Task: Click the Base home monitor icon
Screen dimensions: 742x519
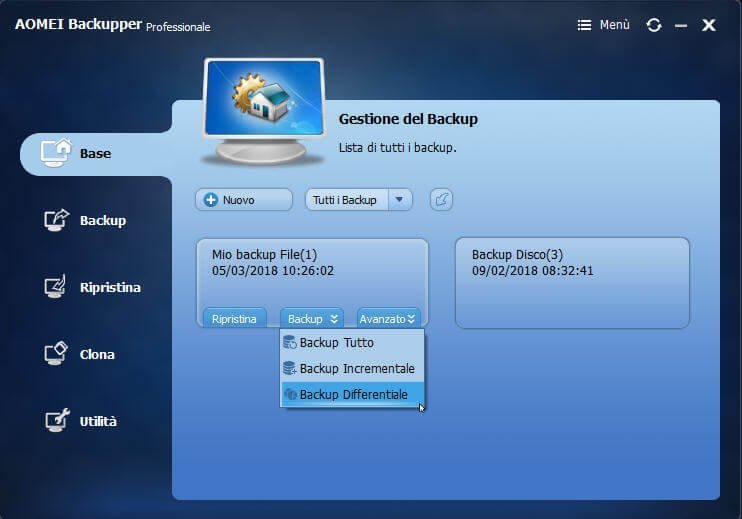Action: pos(55,153)
